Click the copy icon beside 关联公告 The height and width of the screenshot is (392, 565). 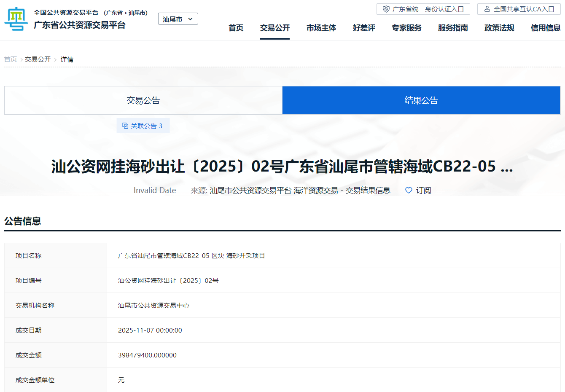tap(125, 126)
